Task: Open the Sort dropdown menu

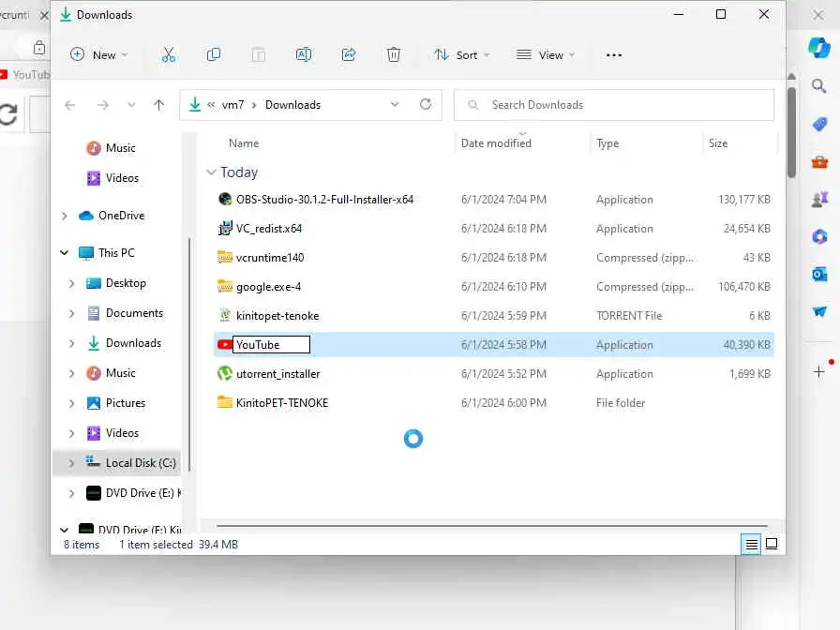Action: pyautogui.click(x=462, y=54)
